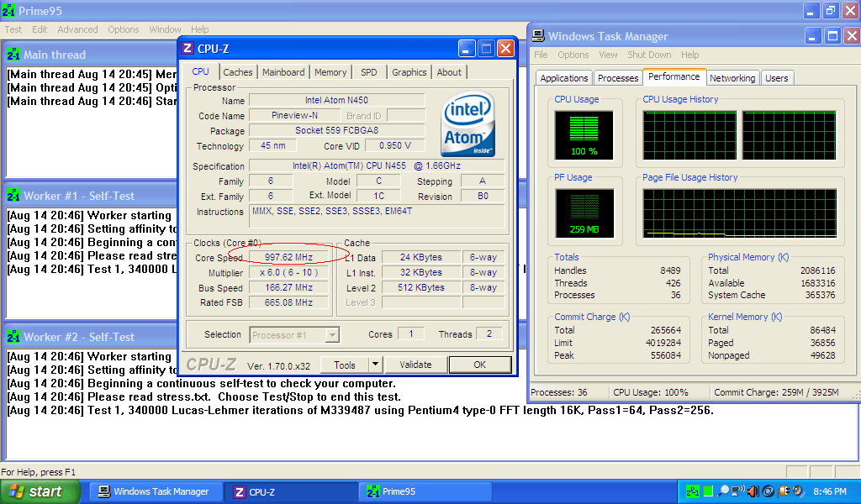The height and width of the screenshot is (504, 861).
Task: Open the Memory tab in CPU-Z
Action: tap(330, 72)
